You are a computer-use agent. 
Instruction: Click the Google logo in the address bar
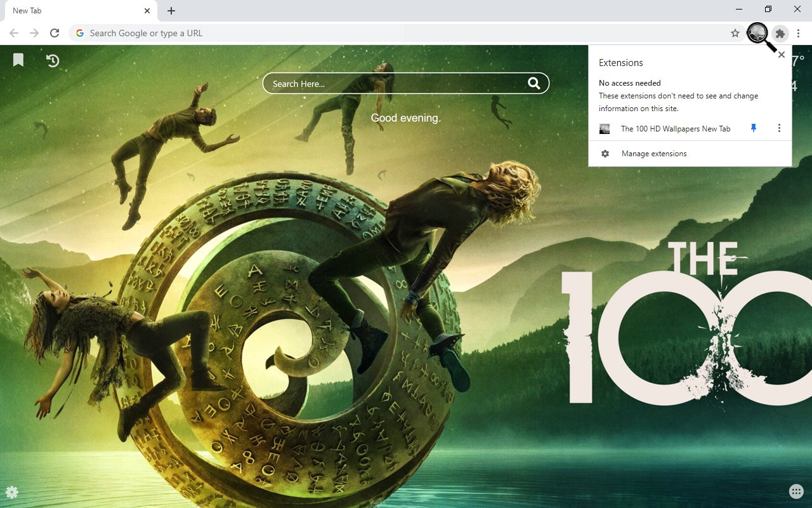click(80, 33)
